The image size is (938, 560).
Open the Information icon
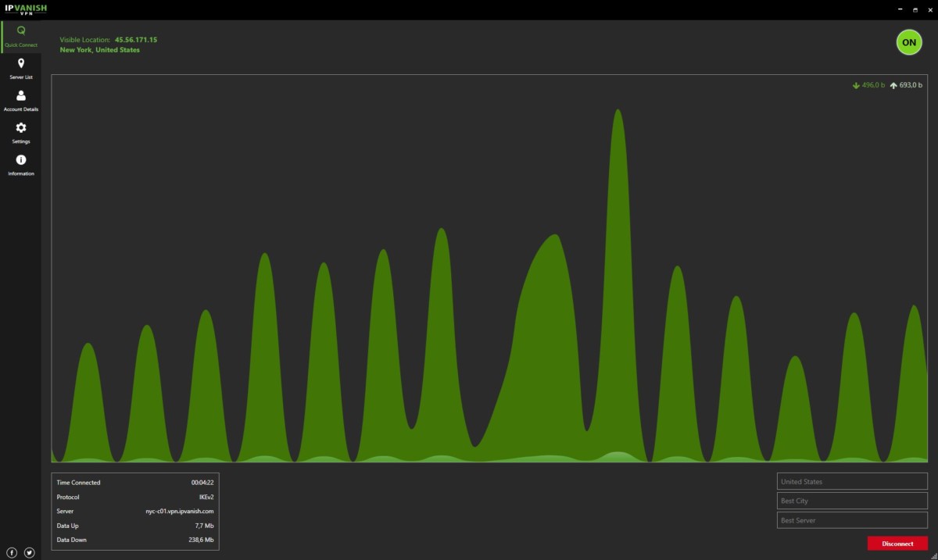pyautogui.click(x=21, y=159)
